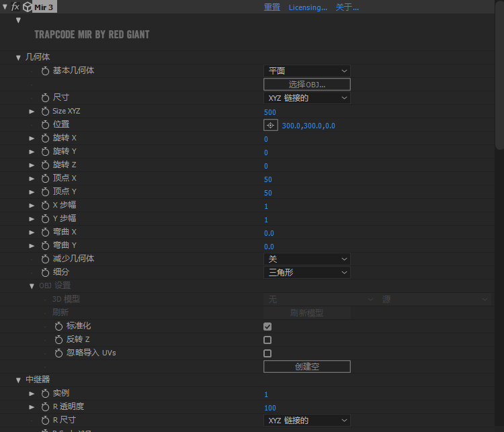The width and height of the screenshot is (504, 432).
Task: Toggle stopwatch for 反转 Z
Action: 58,340
